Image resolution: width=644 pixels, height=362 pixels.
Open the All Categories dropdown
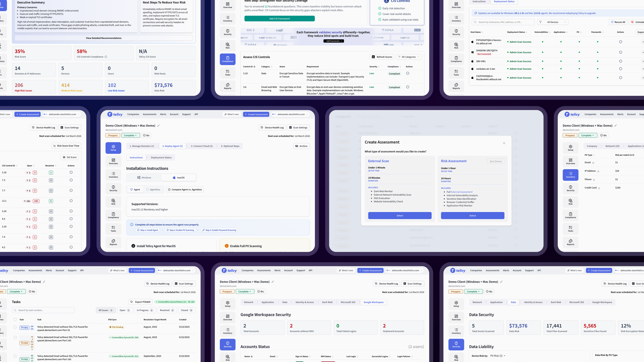[x=409, y=57]
